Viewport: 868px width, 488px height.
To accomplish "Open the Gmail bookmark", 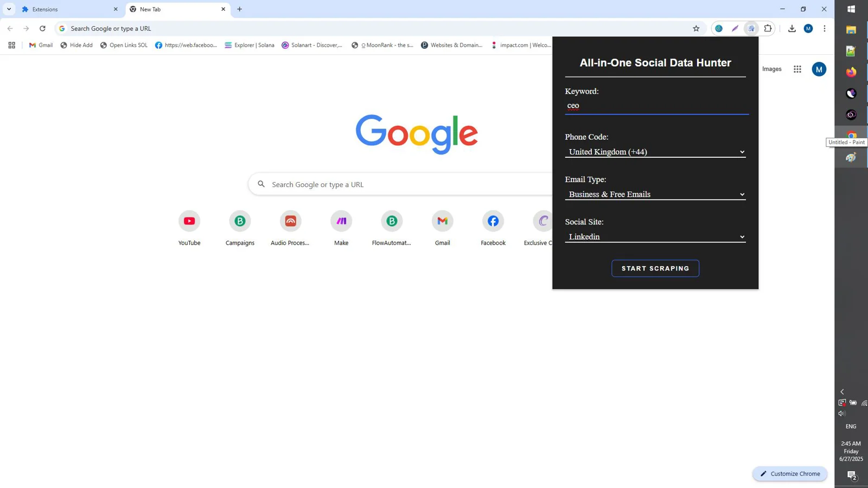I will 41,45.
